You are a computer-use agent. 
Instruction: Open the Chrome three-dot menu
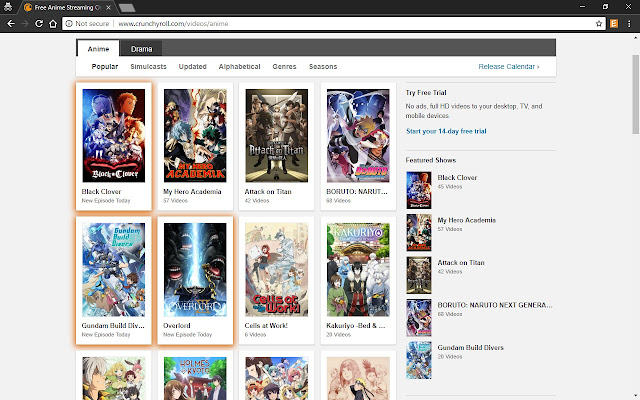point(629,24)
